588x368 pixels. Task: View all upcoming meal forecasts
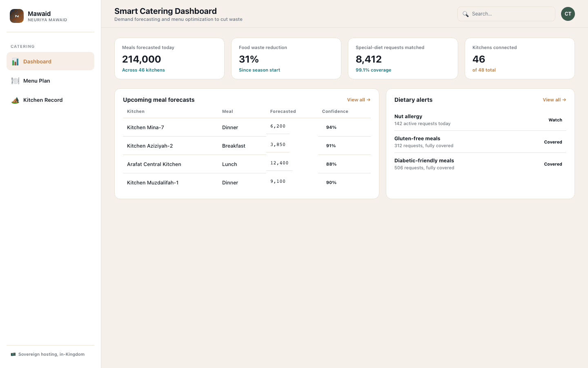(359, 100)
